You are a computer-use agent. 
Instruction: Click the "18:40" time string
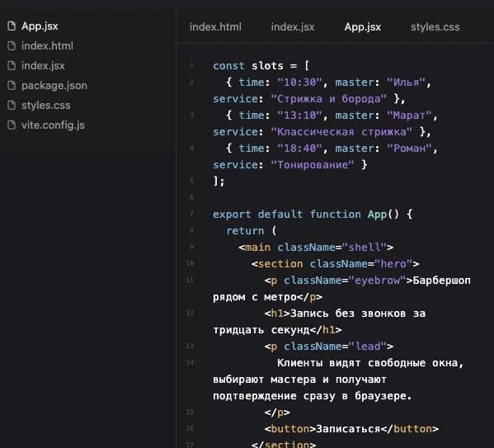299,149
